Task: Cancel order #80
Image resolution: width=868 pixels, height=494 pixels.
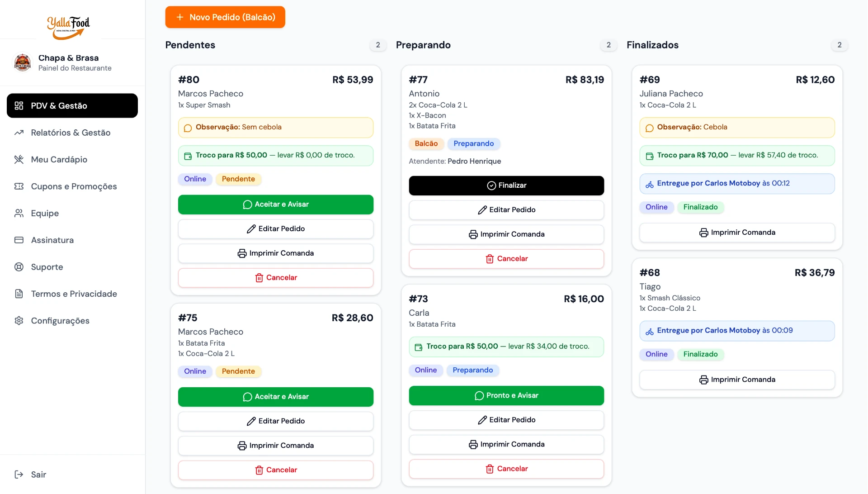Action: click(276, 278)
